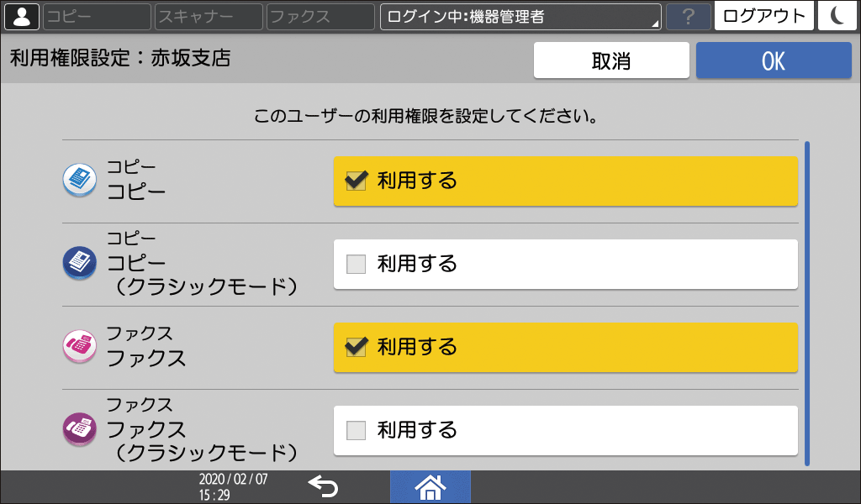Image resolution: width=861 pixels, height=504 pixels.
Task: Cancel changes using 取消 button
Action: coord(611,60)
